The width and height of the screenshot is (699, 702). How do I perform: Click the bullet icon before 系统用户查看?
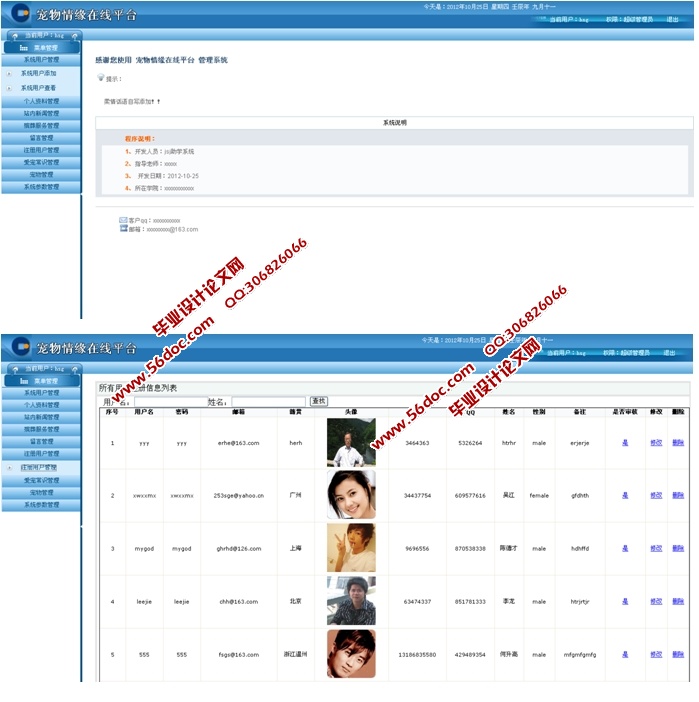coord(9,88)
